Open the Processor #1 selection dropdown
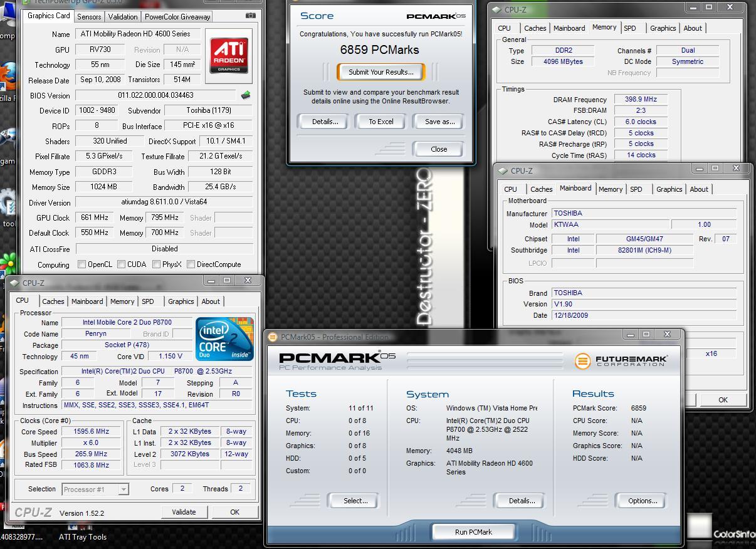The image size is (756, 549). [x=95, y=489]
